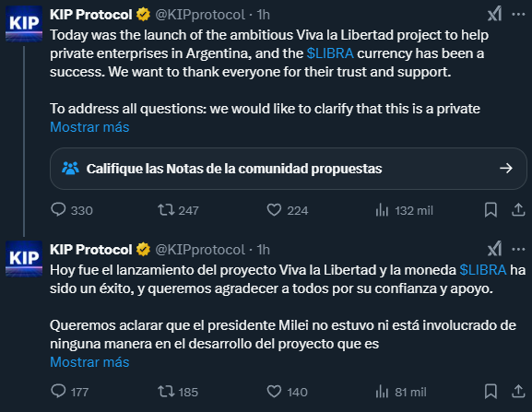
Task: Bookmark the first KIP Protocol tweet
Action: click(x=491, y=210)
